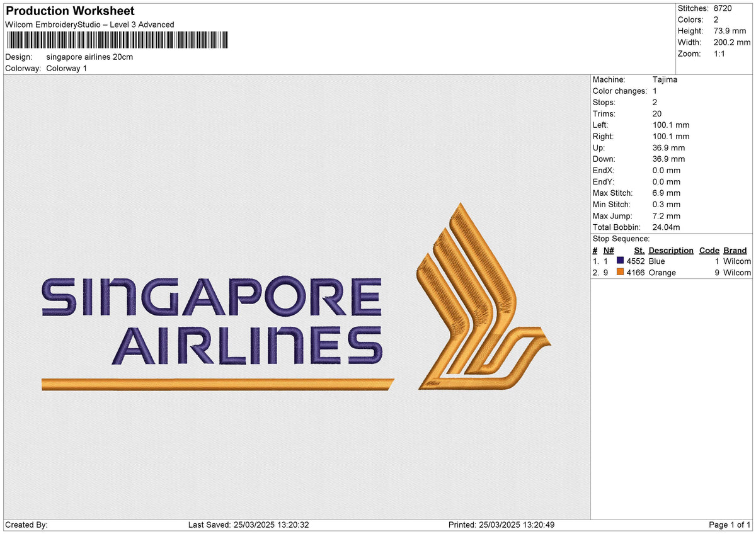The width and height of the screenshot is (756, 534).
Task: Click the Machine value Tajima
Action: coord(665,80)
